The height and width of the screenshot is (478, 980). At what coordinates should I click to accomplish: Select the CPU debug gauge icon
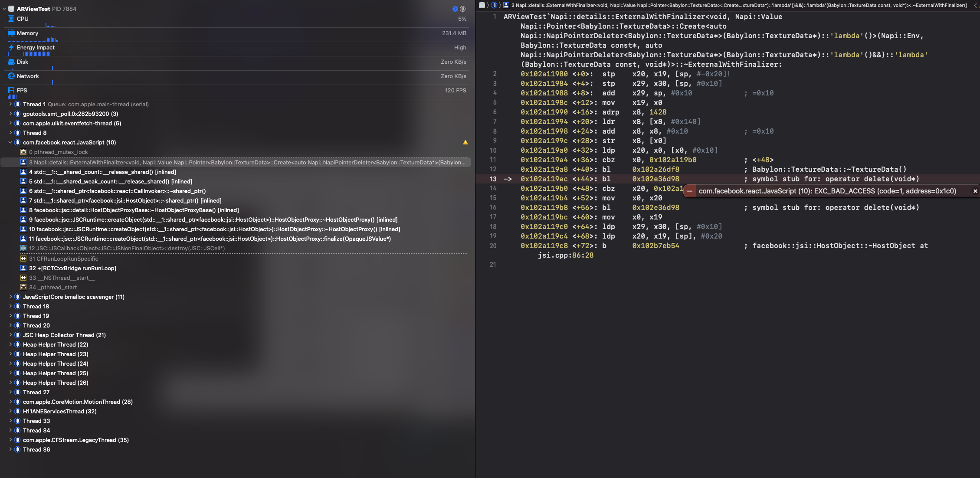point(11,19)
